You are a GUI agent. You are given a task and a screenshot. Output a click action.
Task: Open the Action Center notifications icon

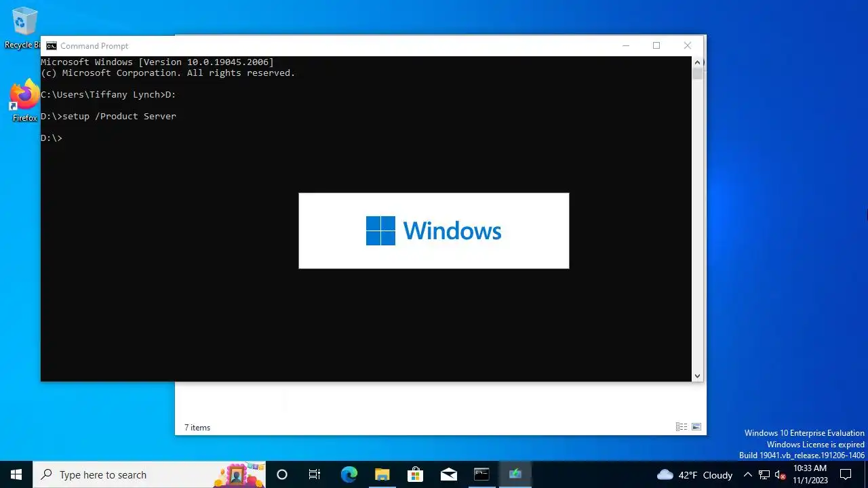(x=846, y=474)
